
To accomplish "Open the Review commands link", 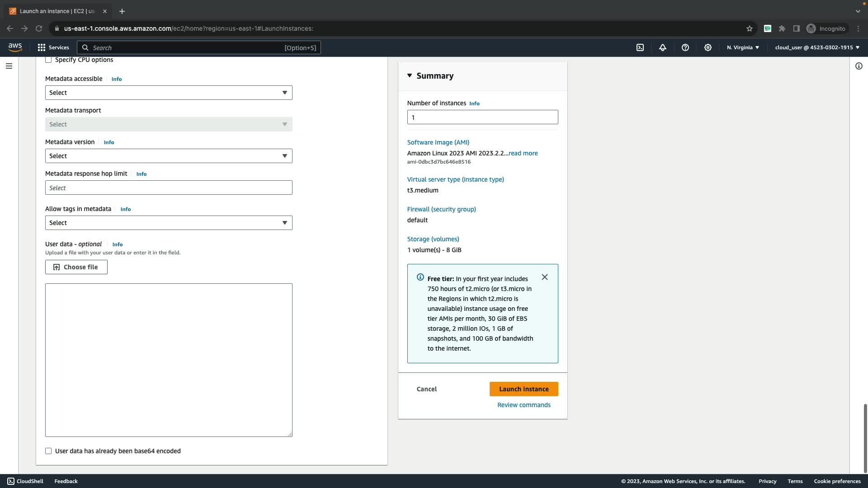I will click(524, 405).
